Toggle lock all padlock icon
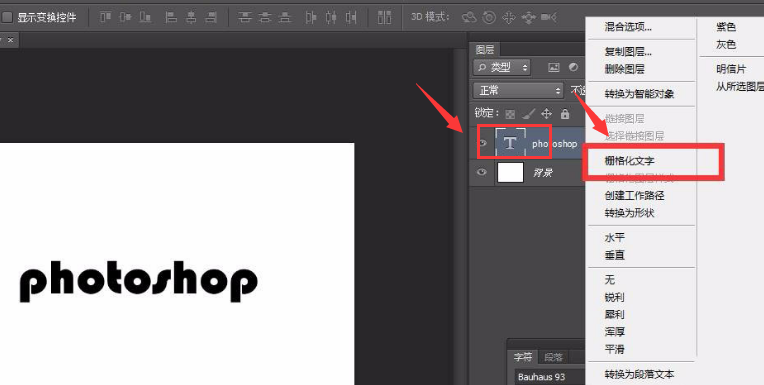 click(x=565, y=114)
